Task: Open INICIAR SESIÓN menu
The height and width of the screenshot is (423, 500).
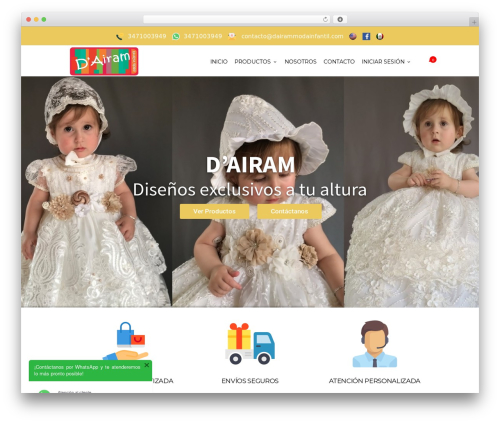Action: tap(383, 62)
